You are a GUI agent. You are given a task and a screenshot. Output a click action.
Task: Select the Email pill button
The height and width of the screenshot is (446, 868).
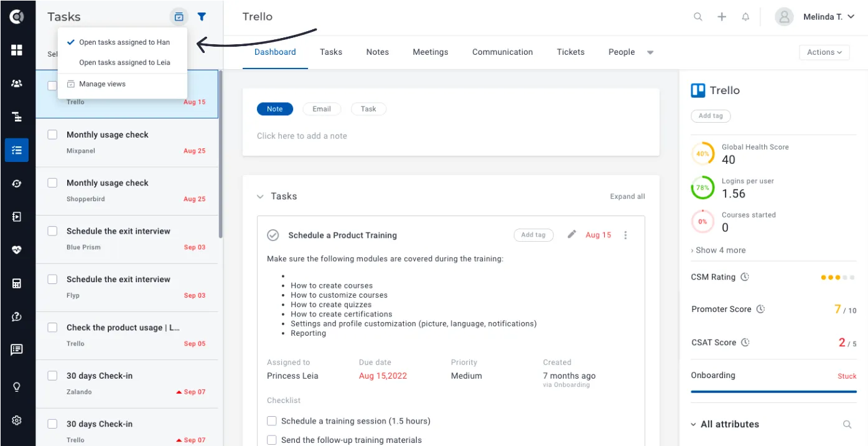322,109
